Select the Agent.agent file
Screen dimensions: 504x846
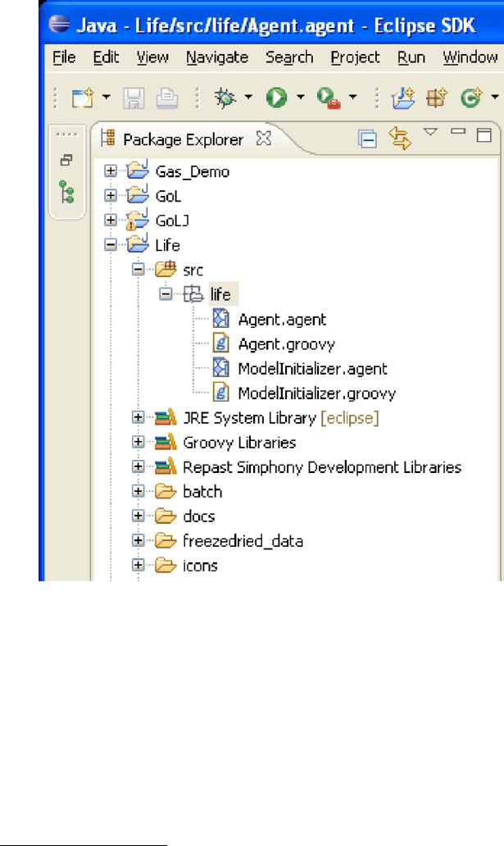282,320
